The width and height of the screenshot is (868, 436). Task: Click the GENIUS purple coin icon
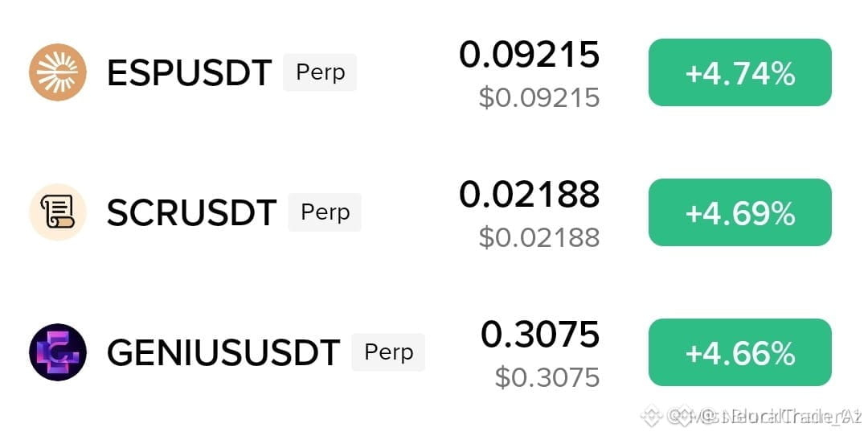click(58, 352)
